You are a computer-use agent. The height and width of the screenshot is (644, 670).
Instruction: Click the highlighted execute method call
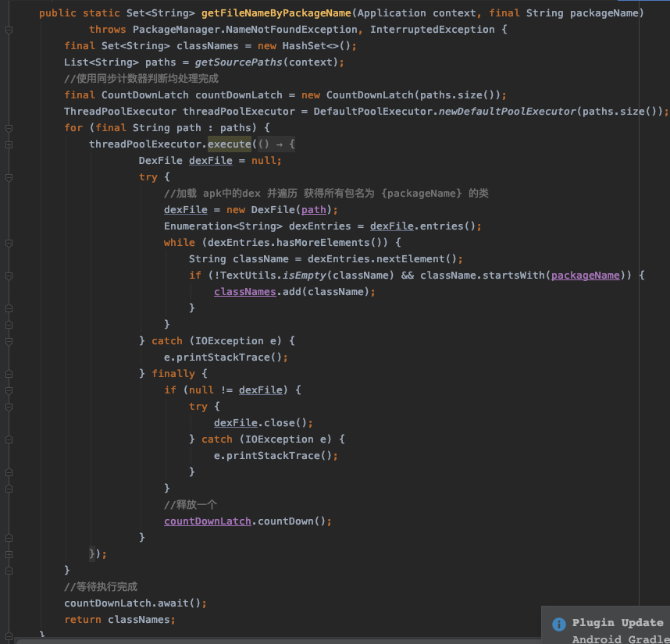(229, 144)
